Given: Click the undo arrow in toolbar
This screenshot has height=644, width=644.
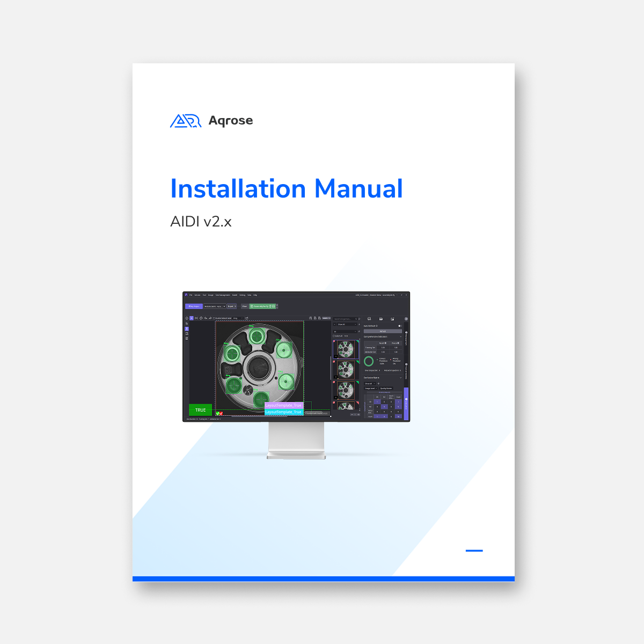Looking at the screenshot, I should pos(206,318).
